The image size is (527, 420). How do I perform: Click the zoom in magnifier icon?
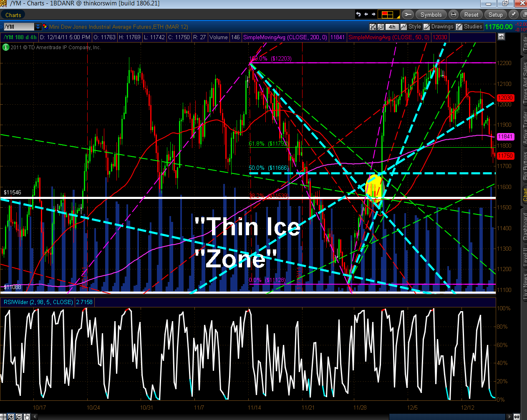tap(11, 416)
